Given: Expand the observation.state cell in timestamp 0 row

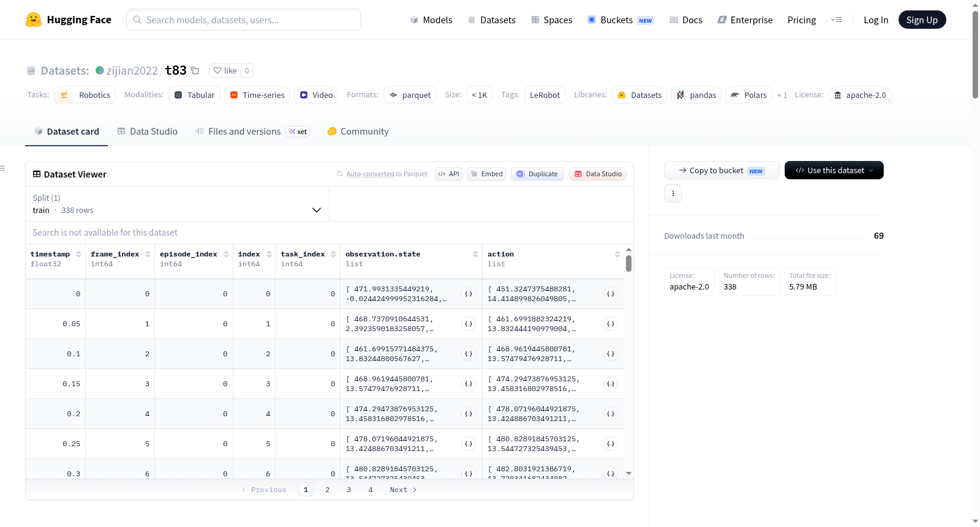Looking at the screenshot, I should pos(469,294).
